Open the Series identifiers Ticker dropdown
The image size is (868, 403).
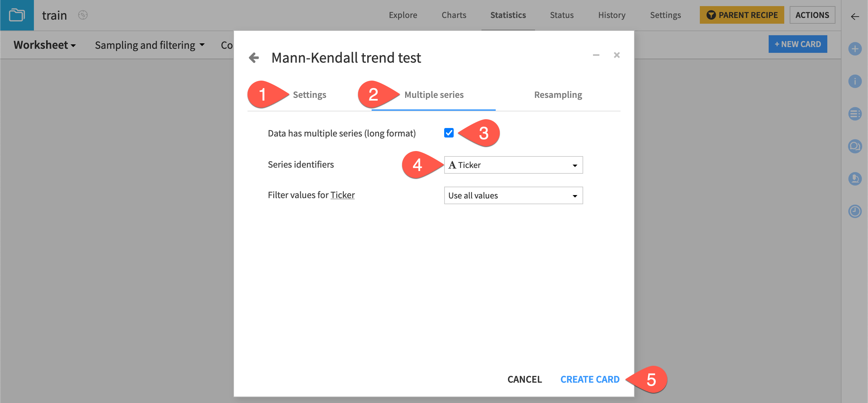point(513,165)
